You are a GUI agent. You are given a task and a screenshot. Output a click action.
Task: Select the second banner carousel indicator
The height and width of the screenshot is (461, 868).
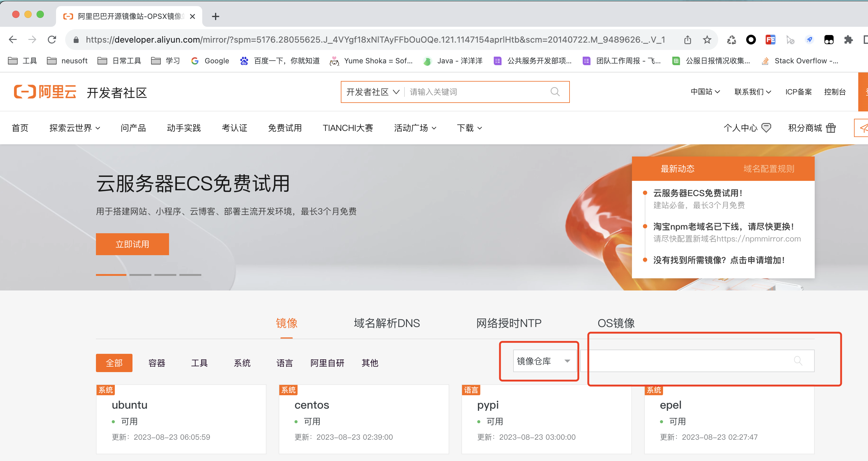click(140, 275)
